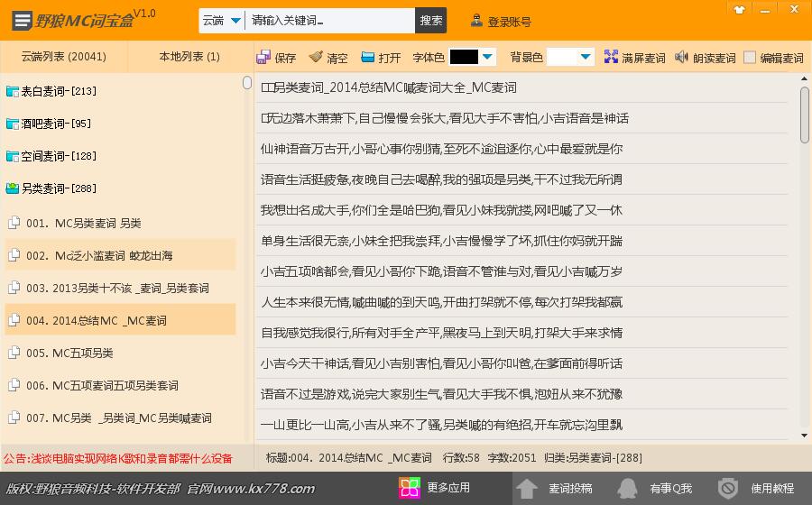The width and height of the screenshot is (812, 505).
Task: Enable fullscreen lyrics (满屏麦词) icon
Action: (x=612, y=58)
